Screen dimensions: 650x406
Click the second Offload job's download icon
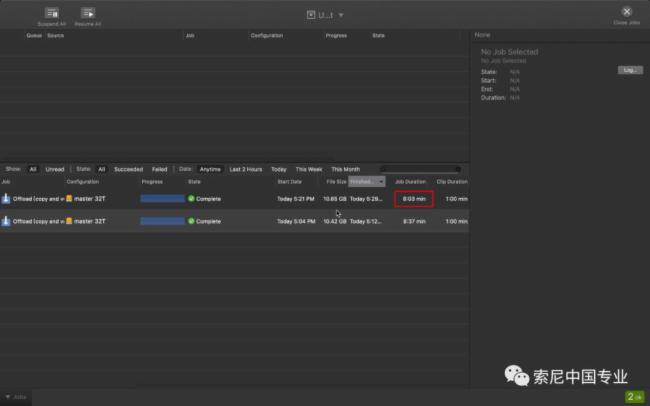click(x=6, y=221)
